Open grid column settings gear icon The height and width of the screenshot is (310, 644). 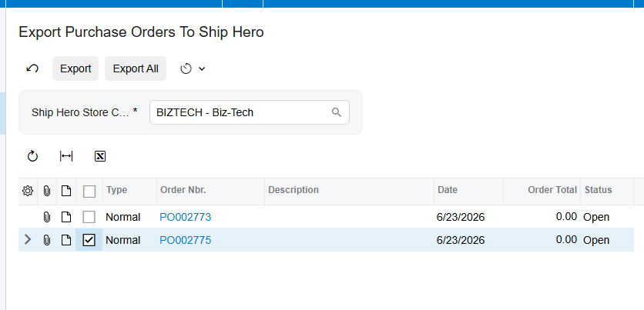(28, 191)
